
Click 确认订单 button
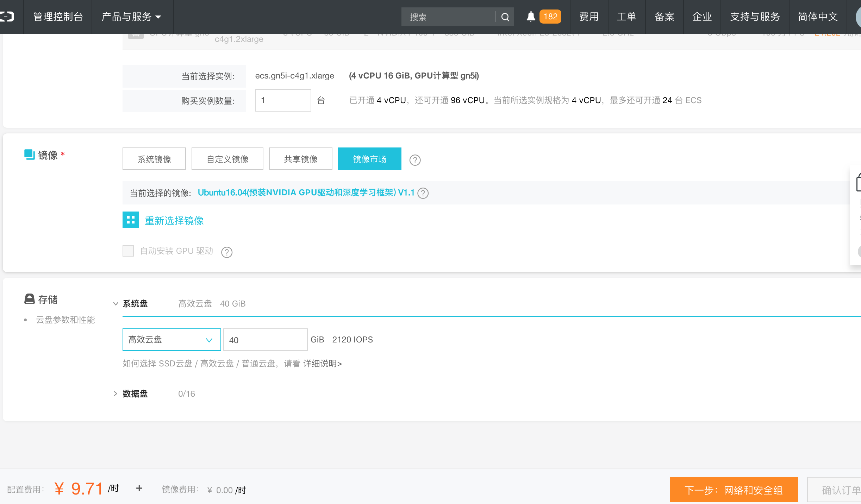point(834,490)
